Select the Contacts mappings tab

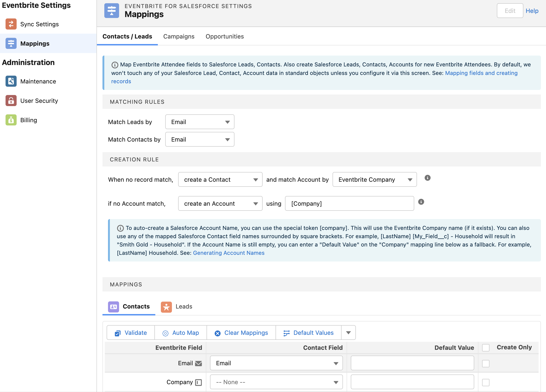129,307
